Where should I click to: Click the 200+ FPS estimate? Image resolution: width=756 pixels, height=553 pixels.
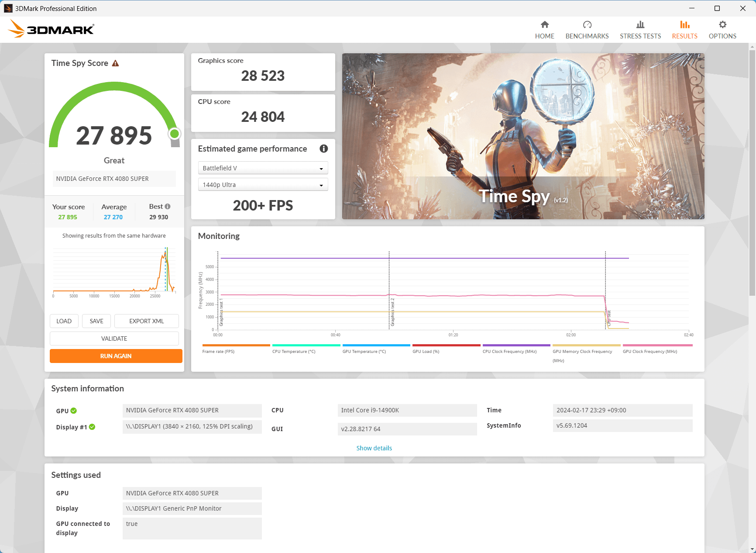coord(263,205)
